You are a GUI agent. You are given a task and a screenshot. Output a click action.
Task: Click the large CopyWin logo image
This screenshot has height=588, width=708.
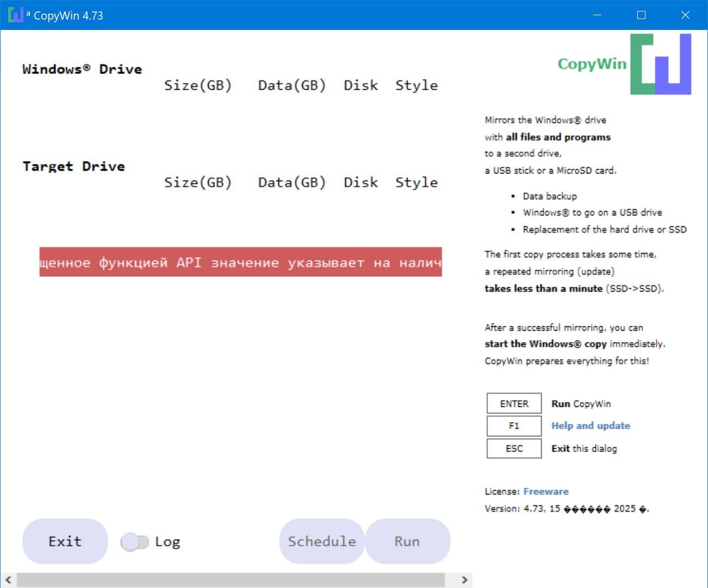[x=660, y=64]
